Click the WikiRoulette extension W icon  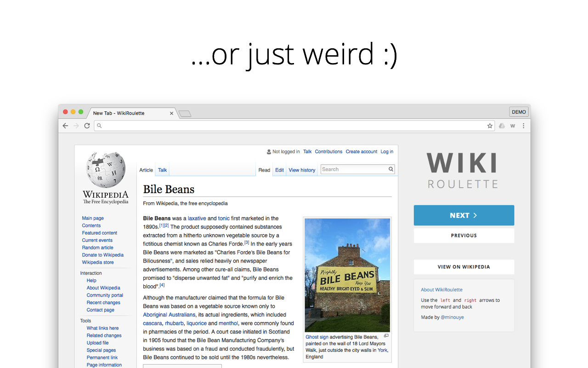point(513,126)
